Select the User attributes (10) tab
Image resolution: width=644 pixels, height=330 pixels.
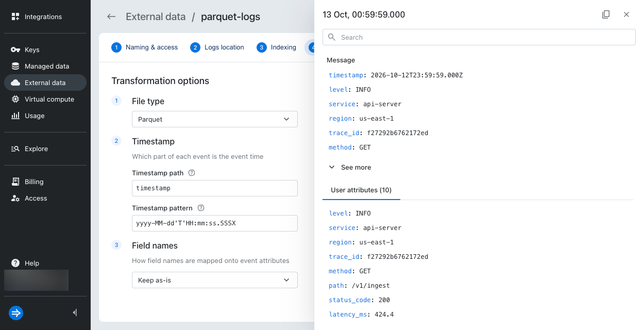pyautogui.click(x=361, y=190)
